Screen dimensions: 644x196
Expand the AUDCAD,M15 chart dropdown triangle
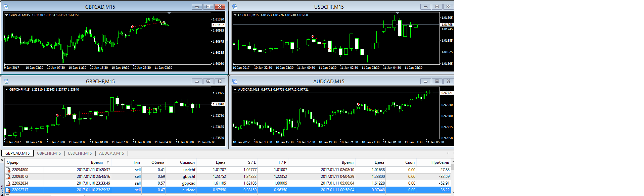(235, 90)
